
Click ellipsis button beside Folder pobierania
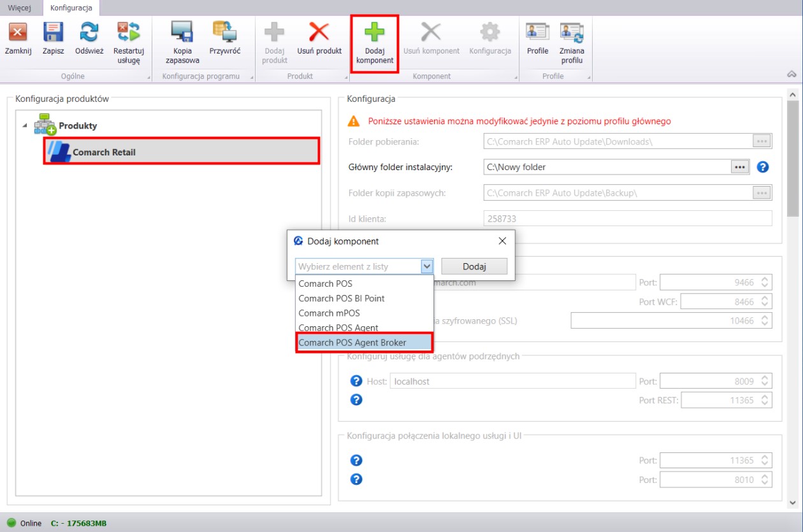point(762,141)
